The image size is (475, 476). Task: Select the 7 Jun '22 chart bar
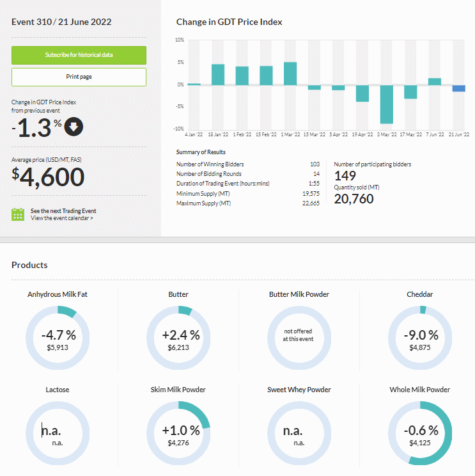(434, 82)
